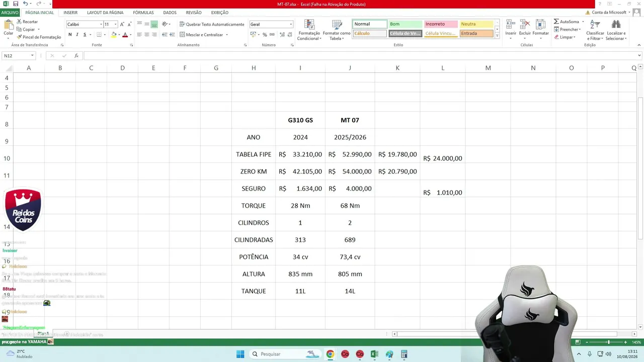The height and width of the screenshot is (362, 644).
Task: Expand the borders dropdown arrow
Action: coord(105,35)
